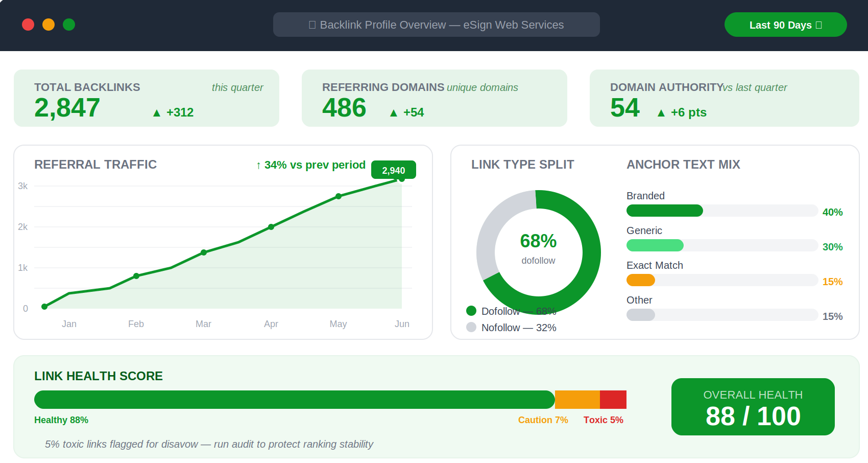Click the toxic links disavow audit note
The image size is (868, 463).
coord(209,444)
